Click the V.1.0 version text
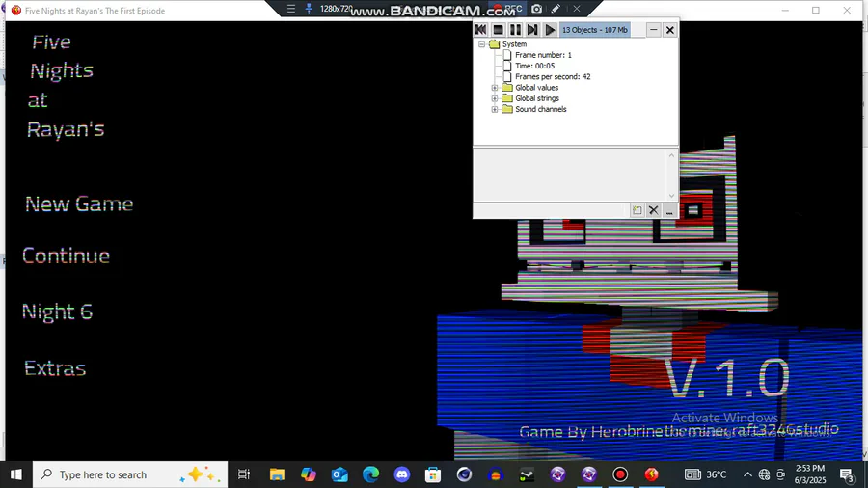The image size is (868, 488). 727,378
